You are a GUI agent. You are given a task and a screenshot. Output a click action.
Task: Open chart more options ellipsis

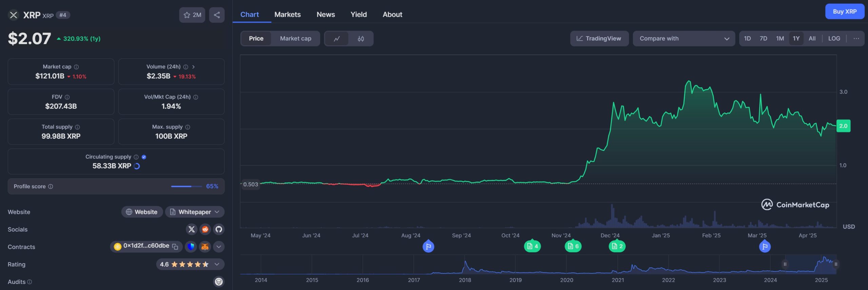(x=856, y=39)
